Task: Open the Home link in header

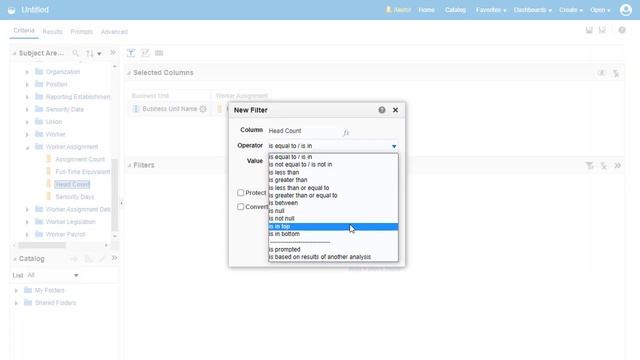Action: pos(426,10)
